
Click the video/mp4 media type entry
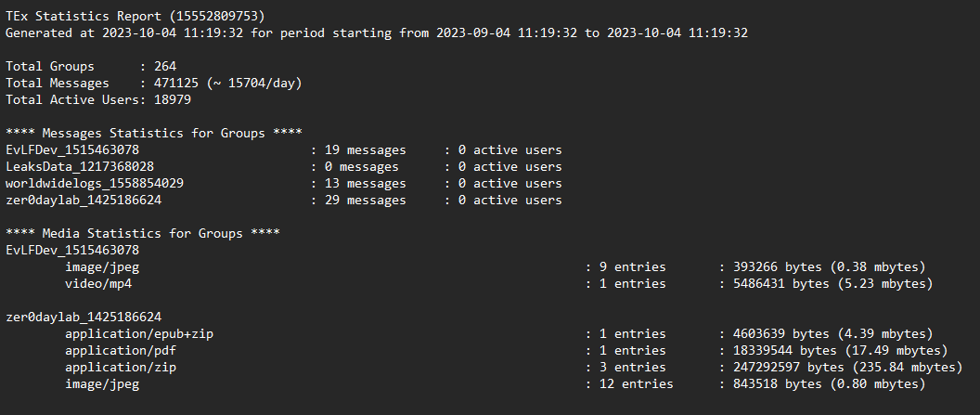pos(98,284)
